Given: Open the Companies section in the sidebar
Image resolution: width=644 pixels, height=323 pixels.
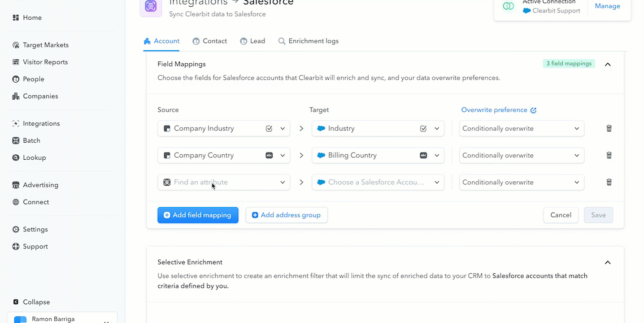Looking at the screenshot, I should 40,96.
